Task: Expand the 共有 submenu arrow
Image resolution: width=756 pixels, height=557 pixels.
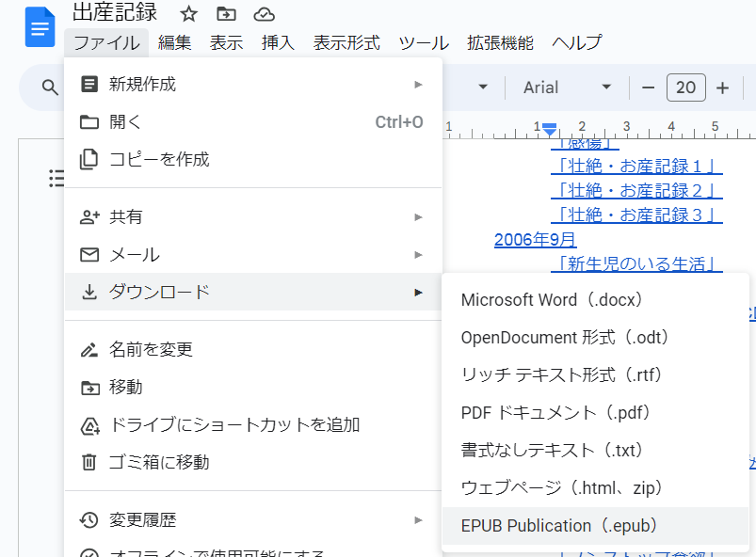Action: tap(419, 216)
